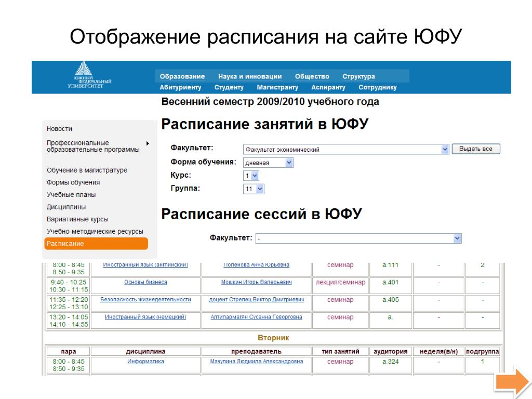Expand Профессиональные образовательные программы submenu arrow
532x399 pixels.
(148, 143)
